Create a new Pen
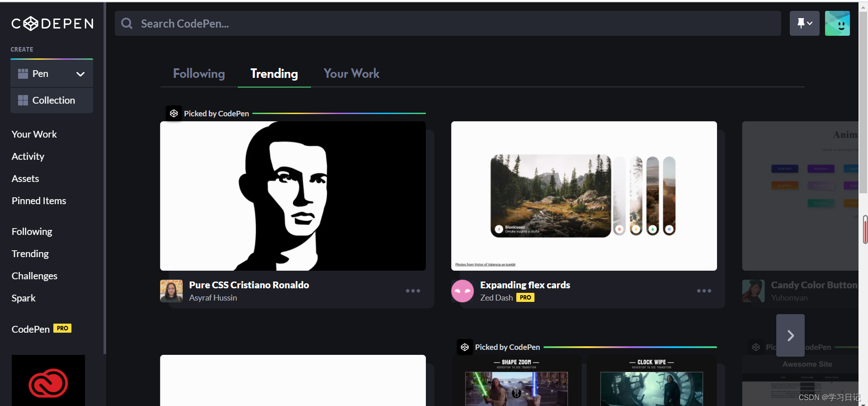The width and height of the screenshot is (868, 406). coord(41,74)
